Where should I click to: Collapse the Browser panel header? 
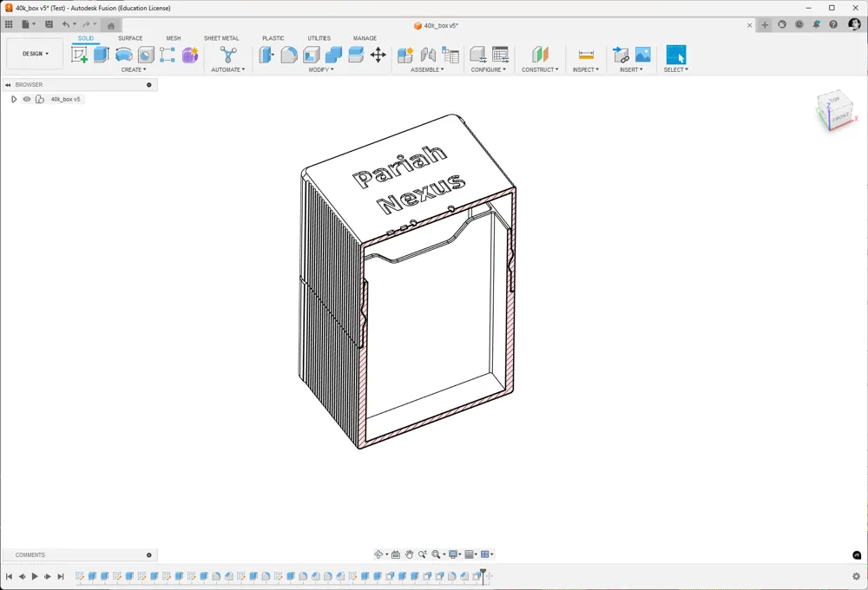point(8,84)
